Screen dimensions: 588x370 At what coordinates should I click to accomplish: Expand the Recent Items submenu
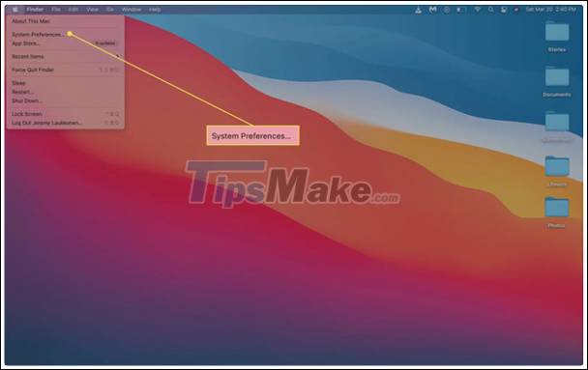pyautogui.click(x=65, y=57)
